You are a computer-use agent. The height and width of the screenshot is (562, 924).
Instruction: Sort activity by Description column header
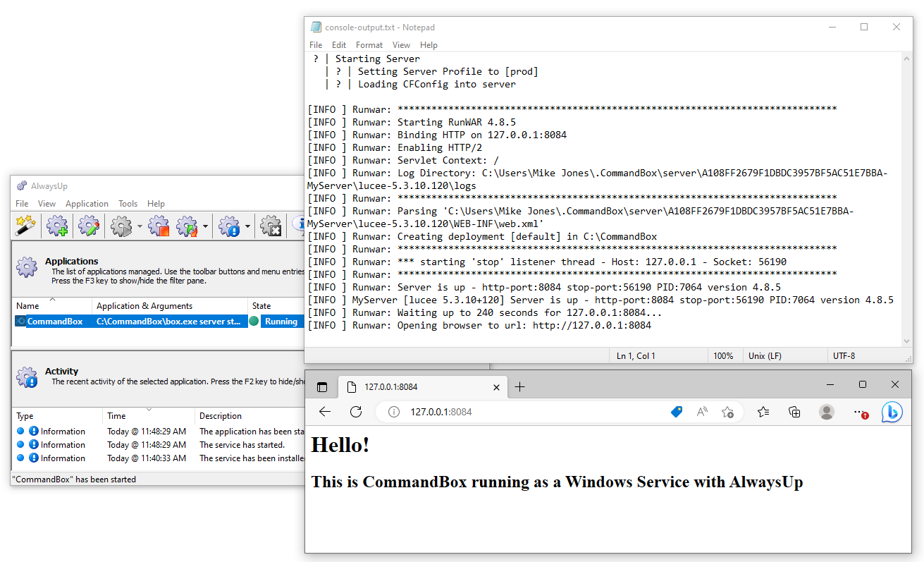[250, 416]
